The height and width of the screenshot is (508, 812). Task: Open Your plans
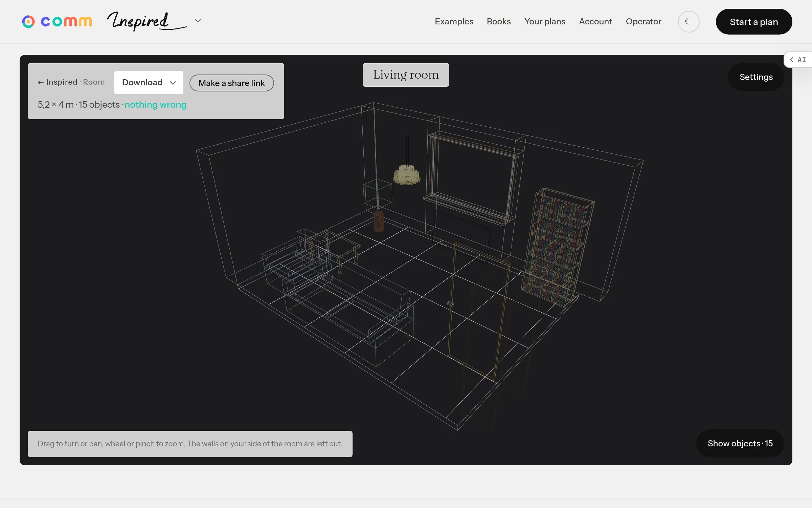click(545, 22)
